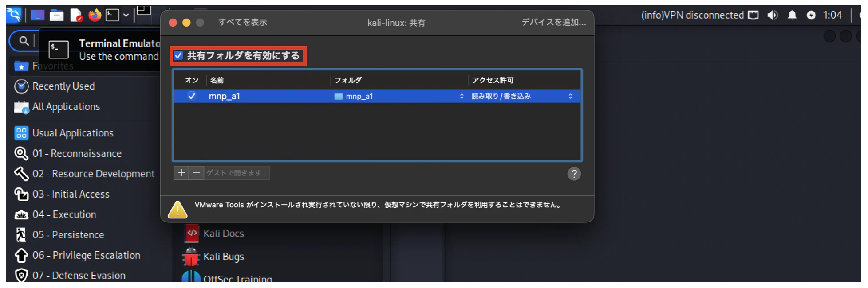
Task: Click the アクセス許可 column header
Action: point(493,80)
